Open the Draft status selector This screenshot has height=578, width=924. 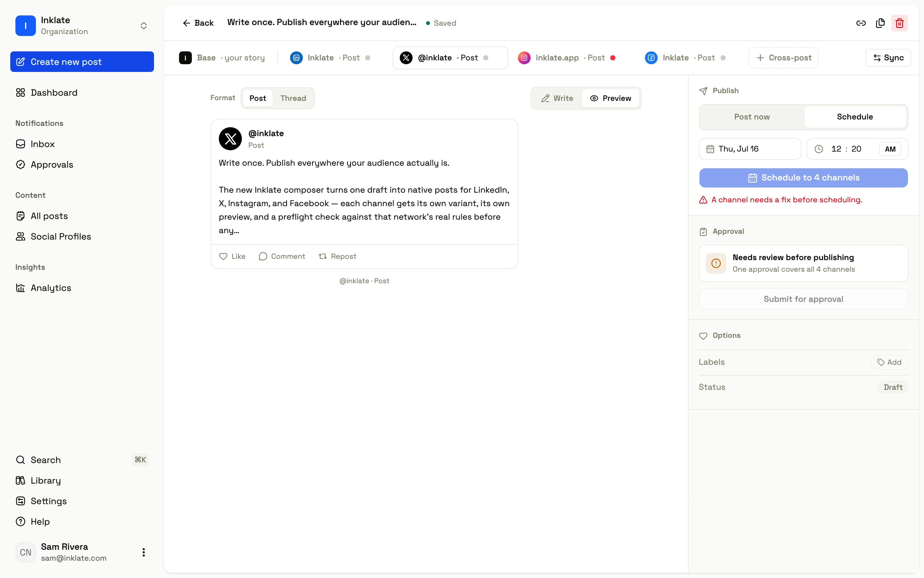click(893, 387)
